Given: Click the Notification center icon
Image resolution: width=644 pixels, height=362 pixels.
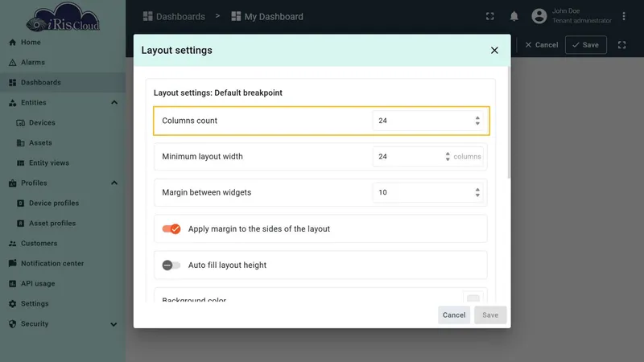Looking at the screenshot, I should [x=12, y=263].
